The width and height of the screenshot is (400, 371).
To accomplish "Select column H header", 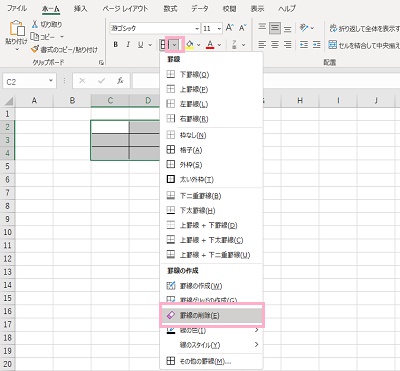I will (300, 100).
